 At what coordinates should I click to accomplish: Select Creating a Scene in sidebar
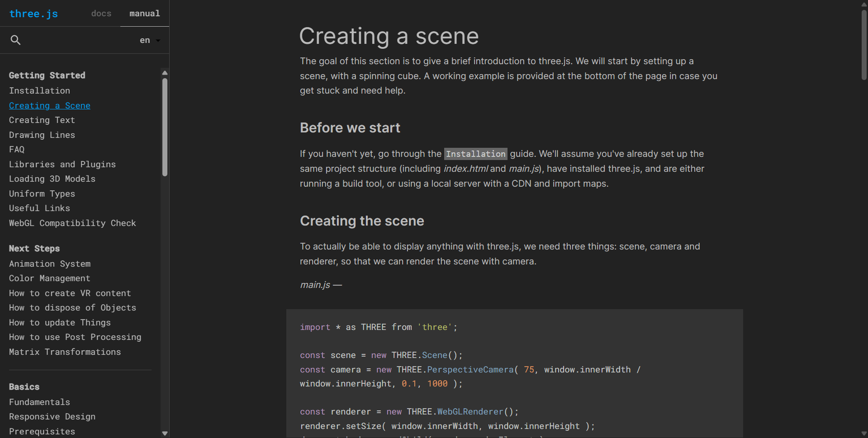[50, 106]
